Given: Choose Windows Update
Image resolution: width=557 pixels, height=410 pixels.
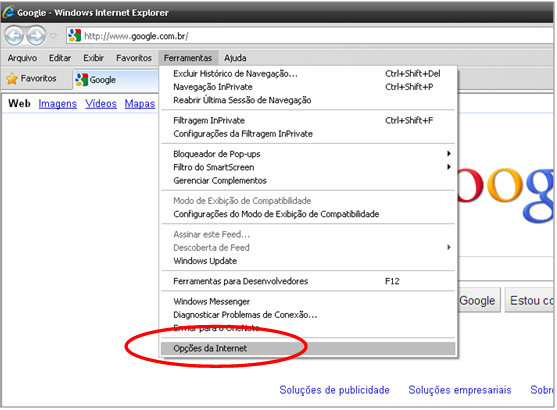Looking at the screenshot, I should pyautogui.click(x=308, y=261).
